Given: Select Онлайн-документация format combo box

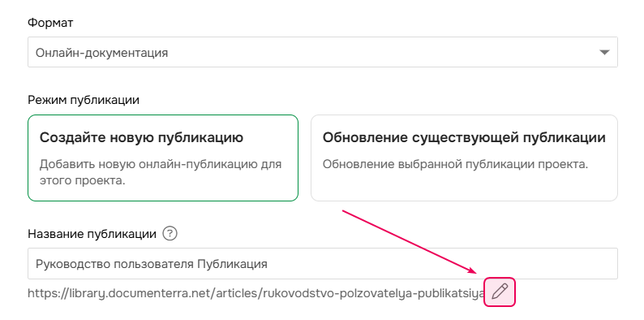Looking at the screenshot, I should (x=323, y=52).
